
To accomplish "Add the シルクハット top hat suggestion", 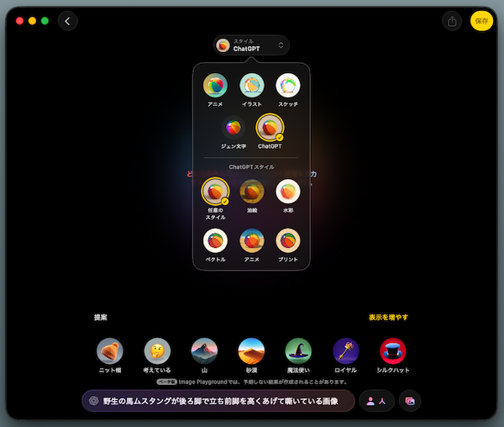I will (x=393, y=351).
